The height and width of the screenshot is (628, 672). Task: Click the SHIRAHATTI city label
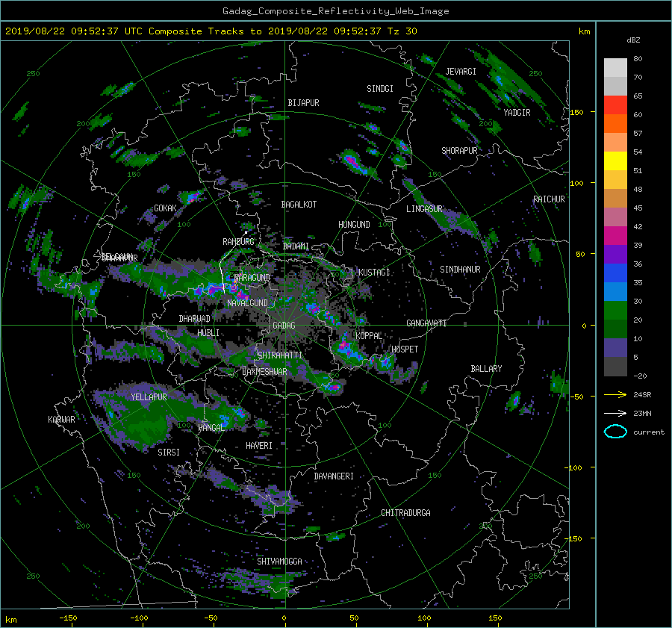(280, 355)
